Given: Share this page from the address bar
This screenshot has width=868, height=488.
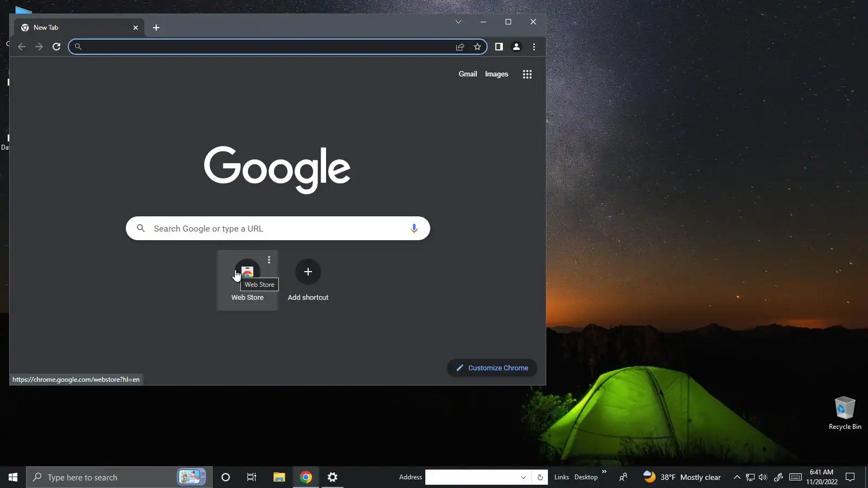Looking at the screenshot, I should 460,47.
